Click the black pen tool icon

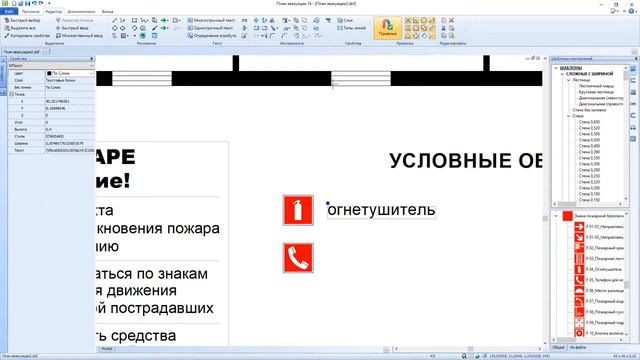[x=154, y=28]
